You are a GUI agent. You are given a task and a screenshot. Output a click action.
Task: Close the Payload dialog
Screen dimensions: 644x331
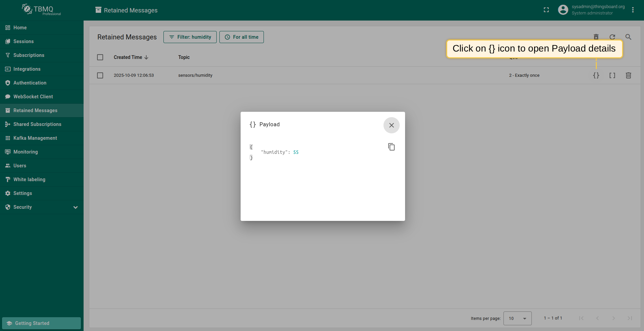(x=391, y=125)
